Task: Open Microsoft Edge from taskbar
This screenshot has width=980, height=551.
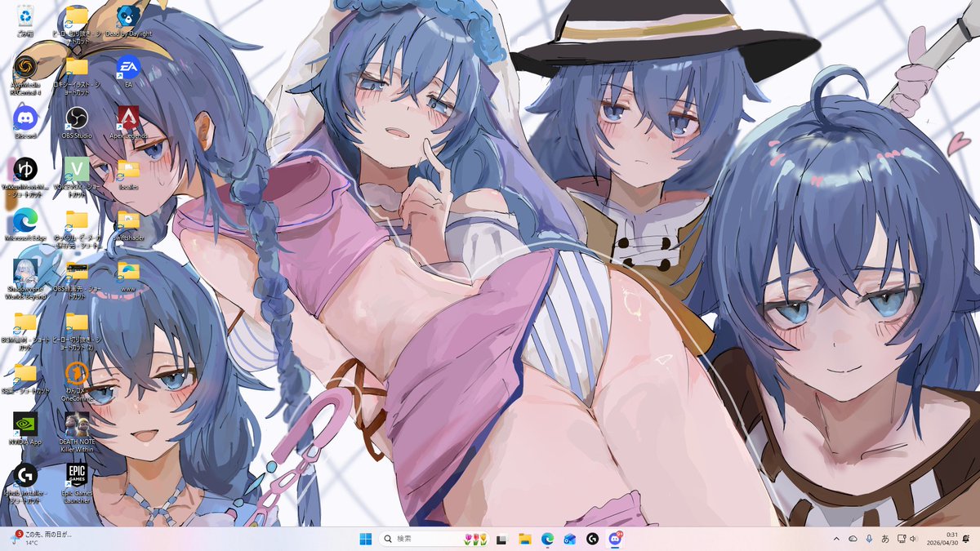Action: [x=547, y=539]
